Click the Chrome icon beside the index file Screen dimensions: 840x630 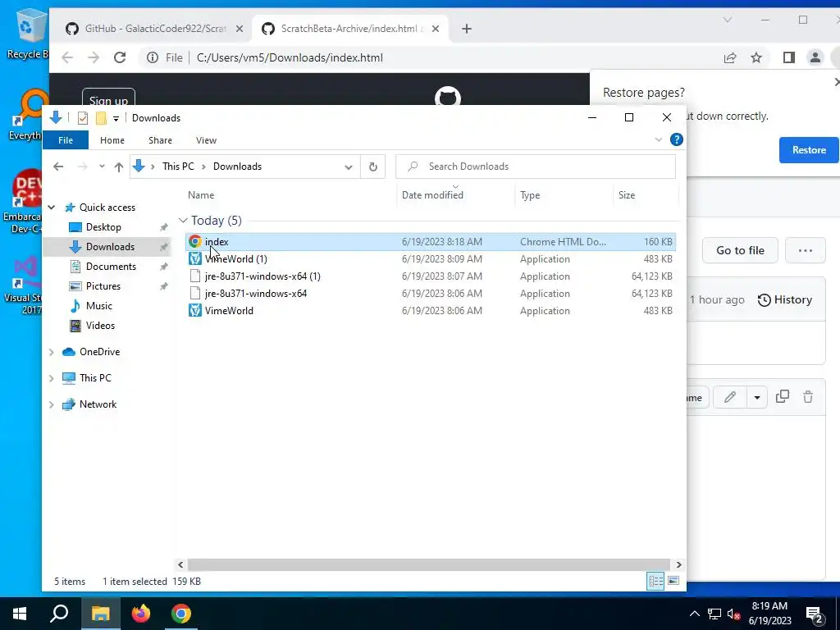(x=195, y=242)
